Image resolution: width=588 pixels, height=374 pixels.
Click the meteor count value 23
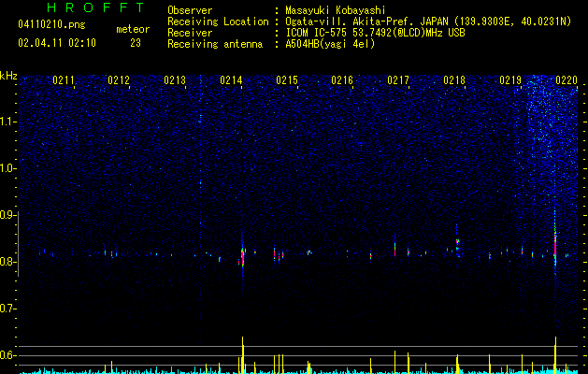[x=136, y=43]
